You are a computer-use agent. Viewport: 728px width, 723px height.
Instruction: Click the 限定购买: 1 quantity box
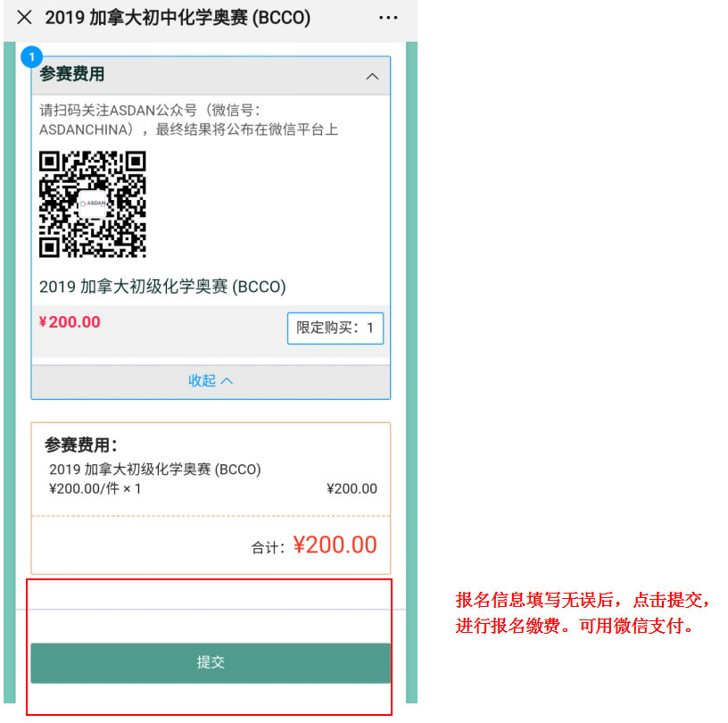[x=335, y=328]
